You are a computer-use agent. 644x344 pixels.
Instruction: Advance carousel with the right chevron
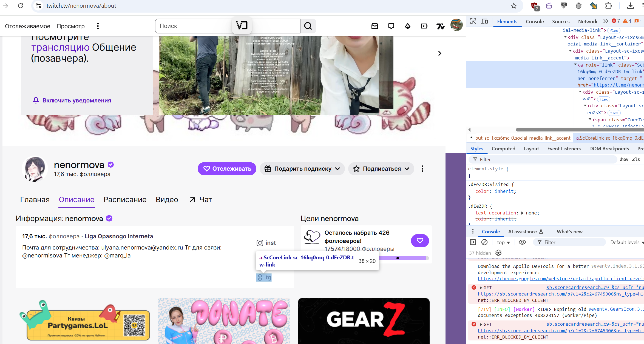439,53
